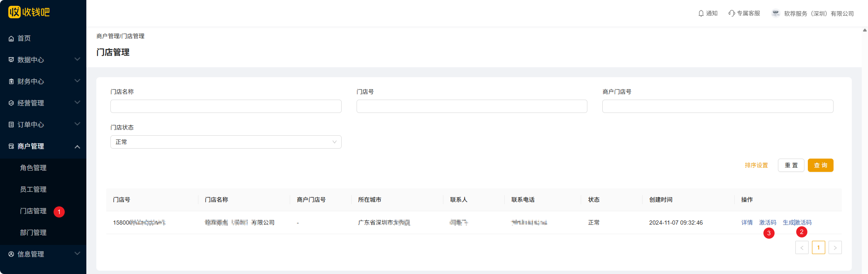The width and height of the screenshot is (868, 274).
Task: Expand the 财务中心 chevron
Action: (77, 81)
